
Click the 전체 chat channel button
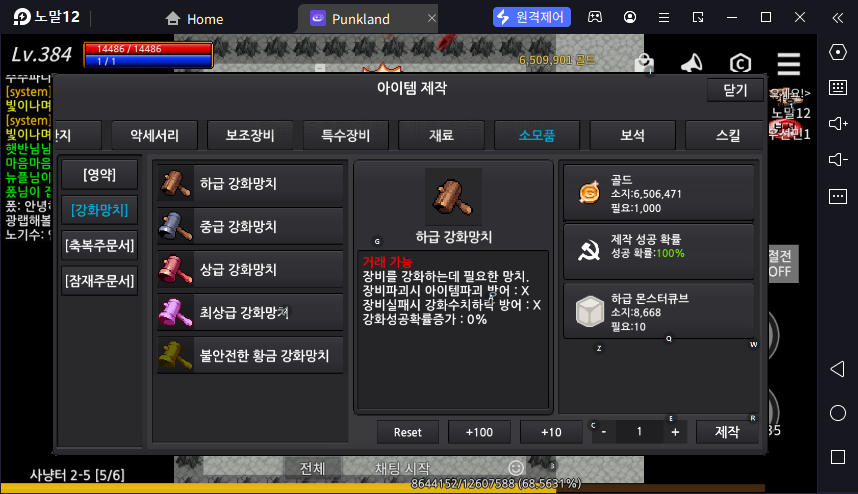[312, 468]
